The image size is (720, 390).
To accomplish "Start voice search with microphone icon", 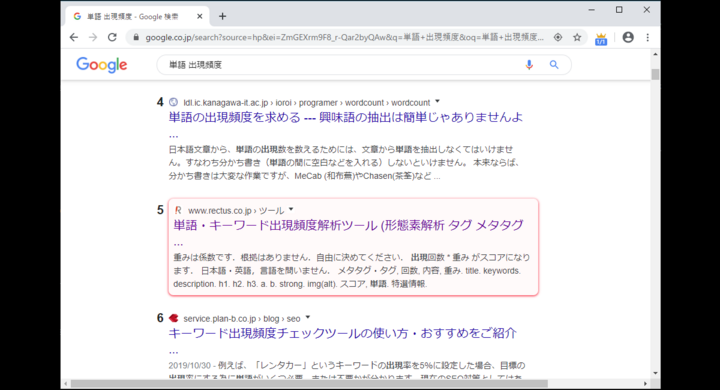I will [x=529, y=65].
